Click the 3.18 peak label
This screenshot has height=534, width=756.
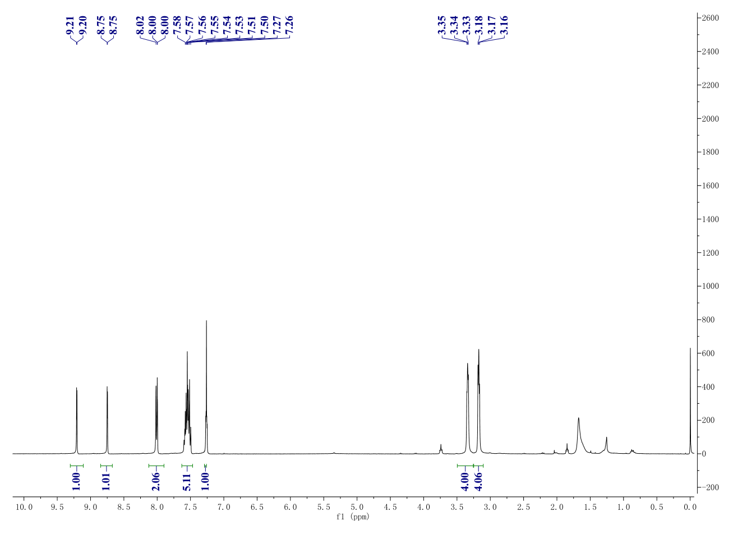tap(479, 26)
